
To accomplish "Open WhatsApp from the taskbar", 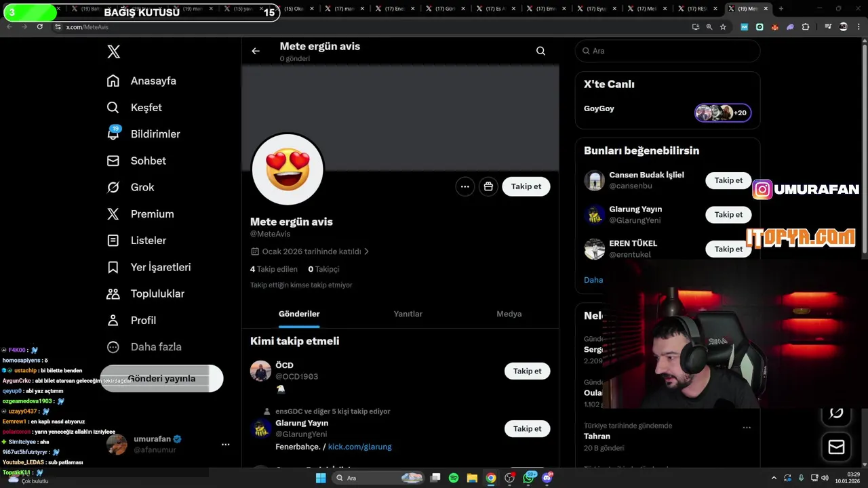I will click(x=529, y=478).
